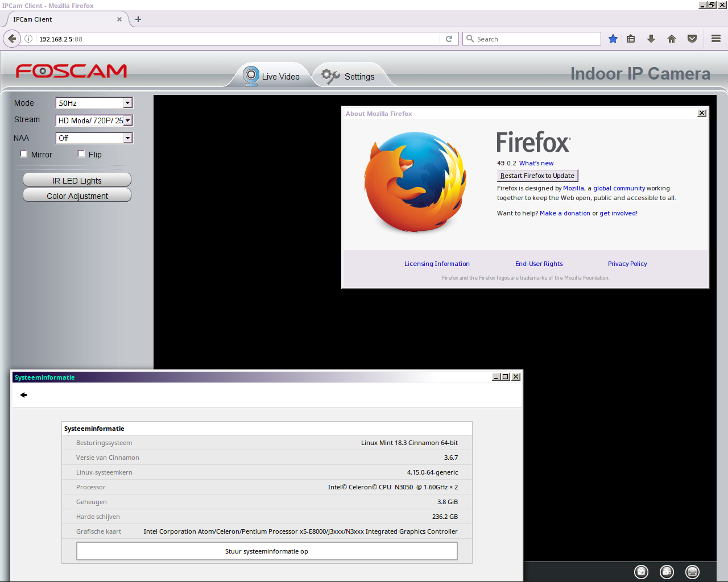This screenshot has height=582, width=728.
Task: Switch to the Settings tab
Action: point(349,76)
